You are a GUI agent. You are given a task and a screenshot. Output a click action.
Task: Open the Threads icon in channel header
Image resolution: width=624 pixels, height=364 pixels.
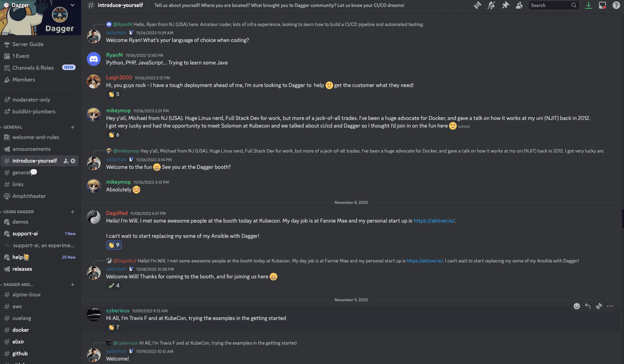(x=478, y=5)
